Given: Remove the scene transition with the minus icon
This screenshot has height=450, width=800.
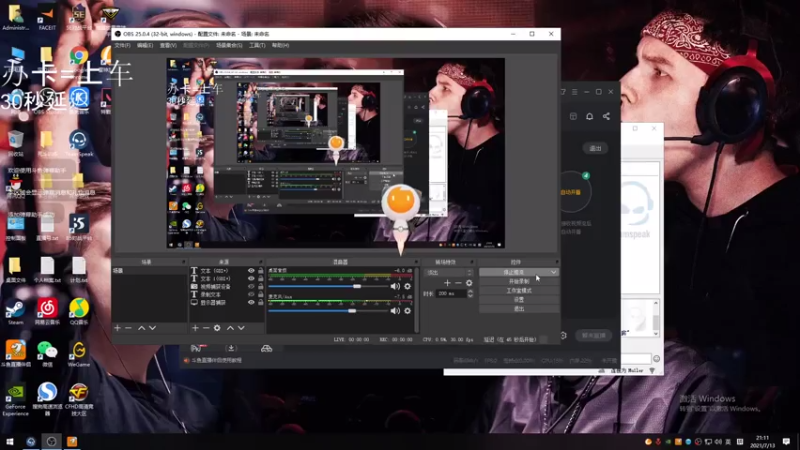Looking at the screenshot, I should (x=458, y=283).
